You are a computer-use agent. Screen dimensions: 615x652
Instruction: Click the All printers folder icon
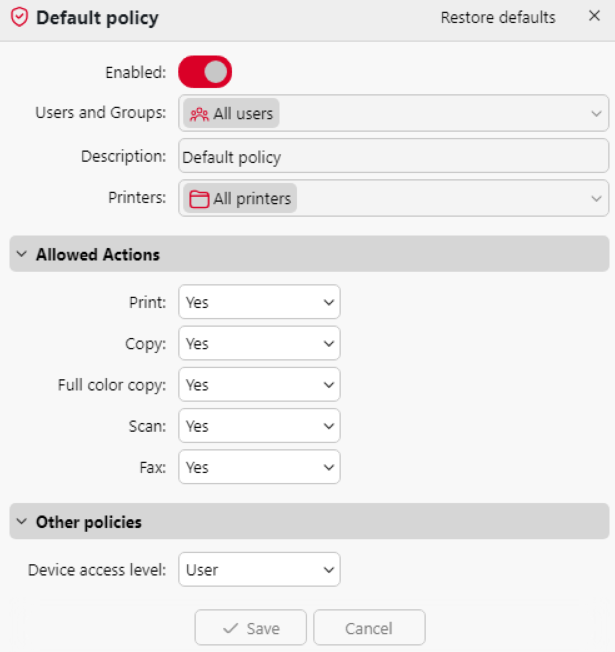click(199, 199)
